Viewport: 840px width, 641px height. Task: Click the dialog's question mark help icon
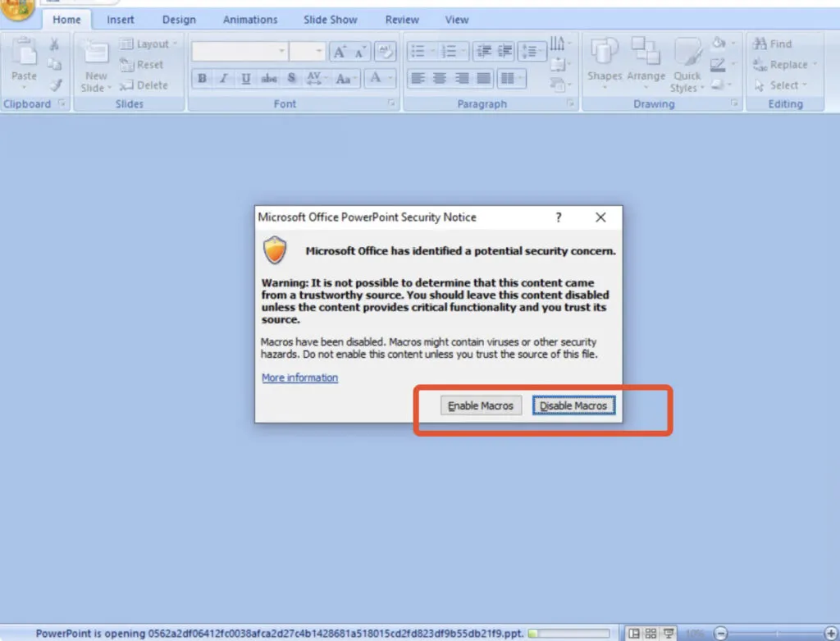[559, 217]
